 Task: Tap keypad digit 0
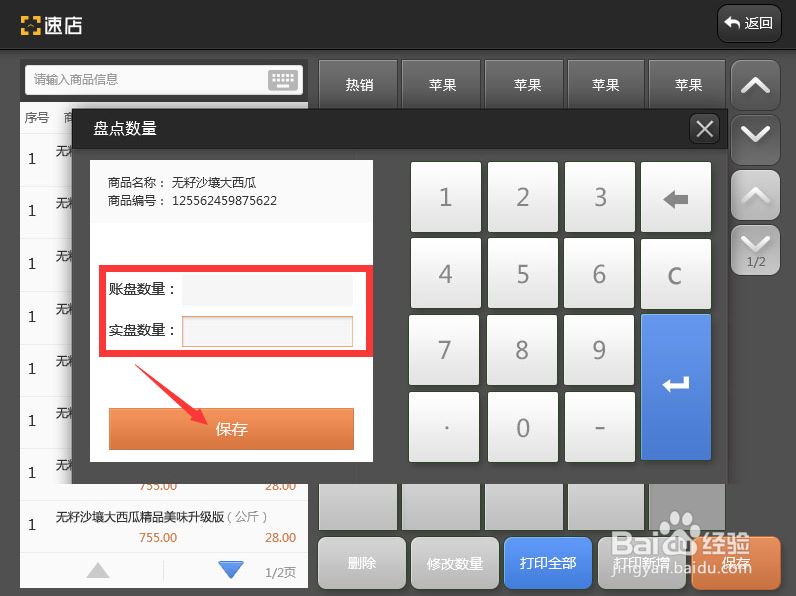523,427
